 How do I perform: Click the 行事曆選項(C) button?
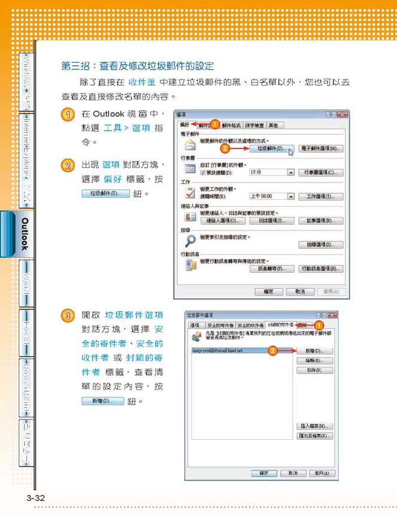click(x=320, y=172)
